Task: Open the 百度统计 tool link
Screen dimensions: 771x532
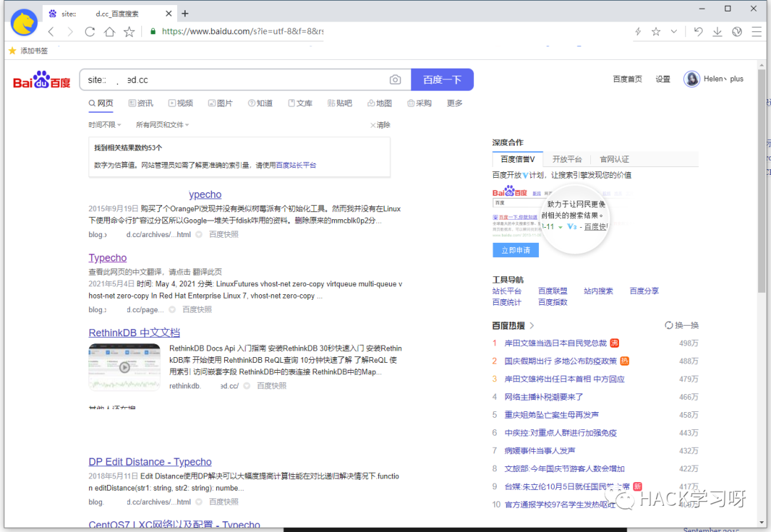Action: coord(507,302)
